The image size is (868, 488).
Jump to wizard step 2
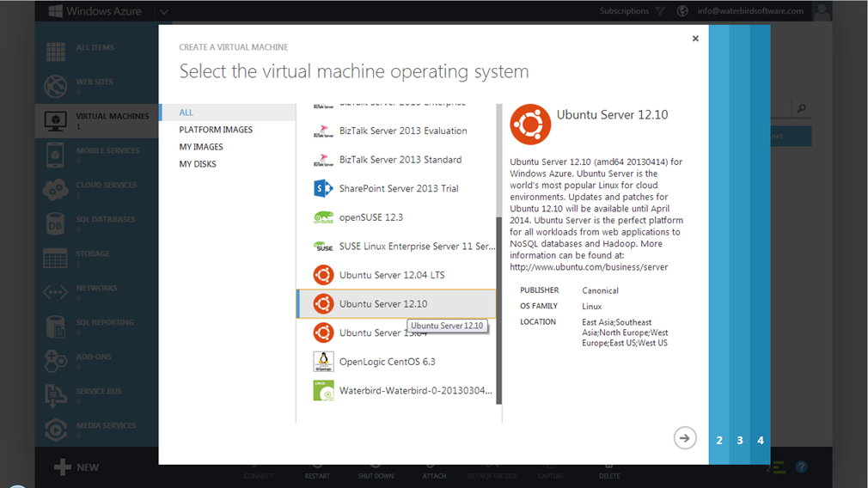point(719,441)
